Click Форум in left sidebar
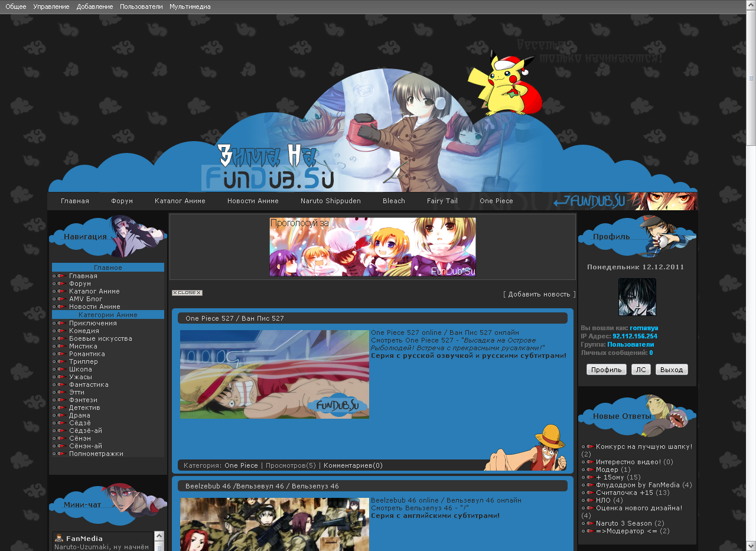Viewport: 756px width, 551px height. click(80, 283)
